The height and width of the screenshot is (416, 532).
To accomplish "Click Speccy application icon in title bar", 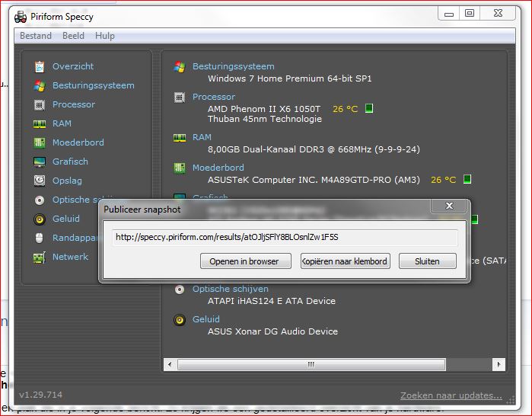I will point(21,17).
